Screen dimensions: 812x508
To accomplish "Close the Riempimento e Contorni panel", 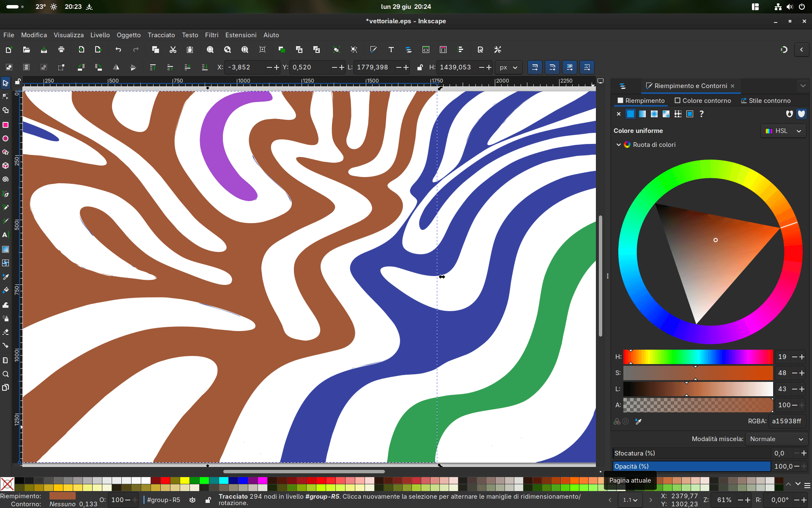I will click(x=732, y=86).
